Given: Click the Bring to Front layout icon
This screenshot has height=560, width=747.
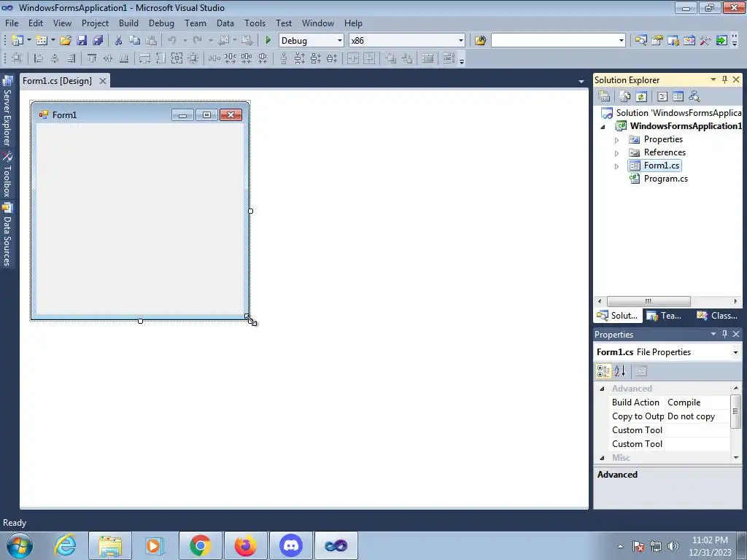Looking at the screenshot, I should [390, 58].
